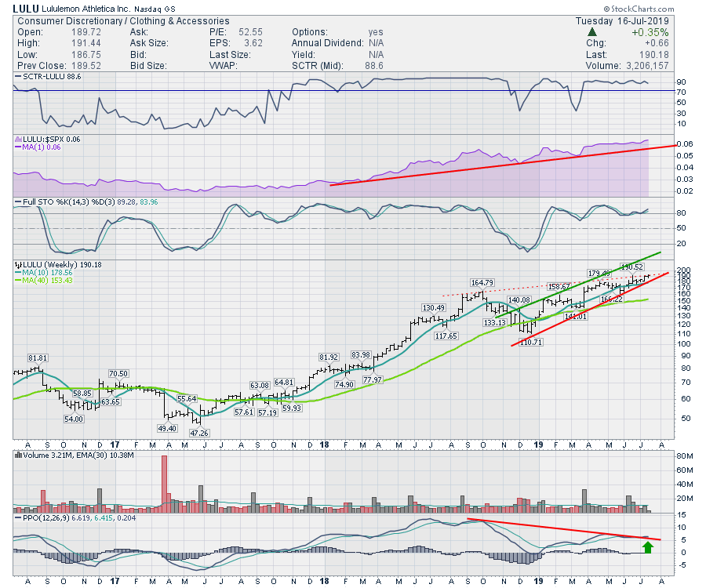Click the 190.52 high price annotation

click(x=632, y=267)
